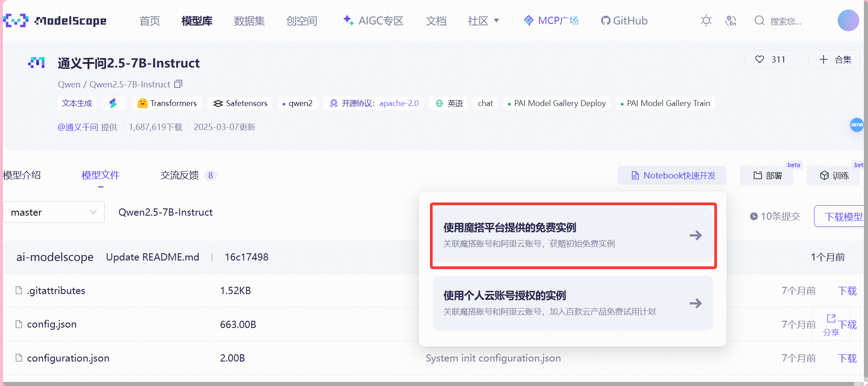This screenshot has width=868, height=386.
Task: Open the .gitattributes file
Action: [x=56, y=290]
